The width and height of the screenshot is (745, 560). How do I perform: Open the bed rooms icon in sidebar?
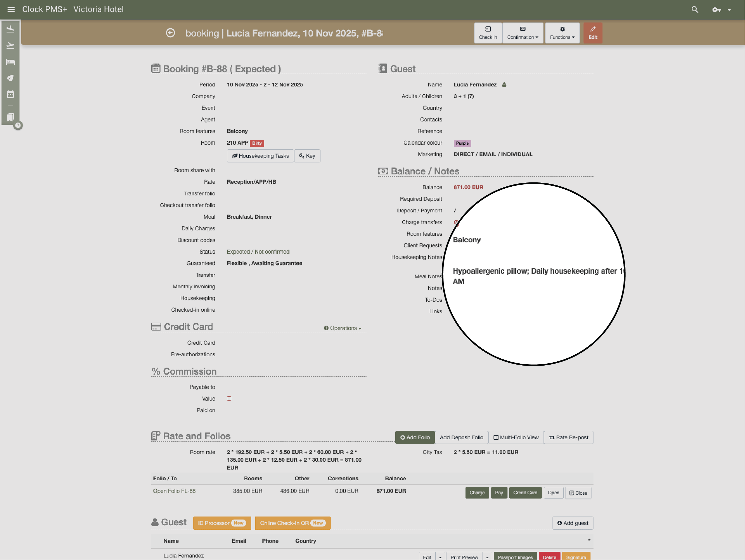[10, 62]
